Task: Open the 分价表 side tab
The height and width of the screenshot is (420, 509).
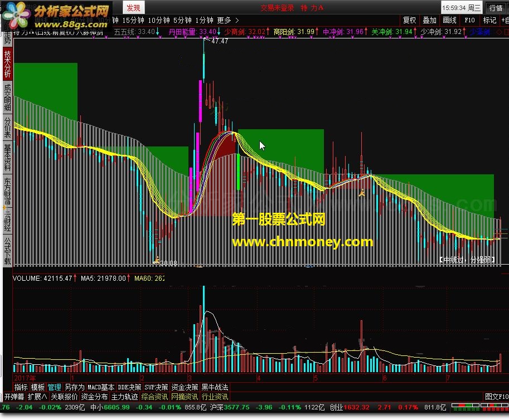Action: [x=7, y=127]
